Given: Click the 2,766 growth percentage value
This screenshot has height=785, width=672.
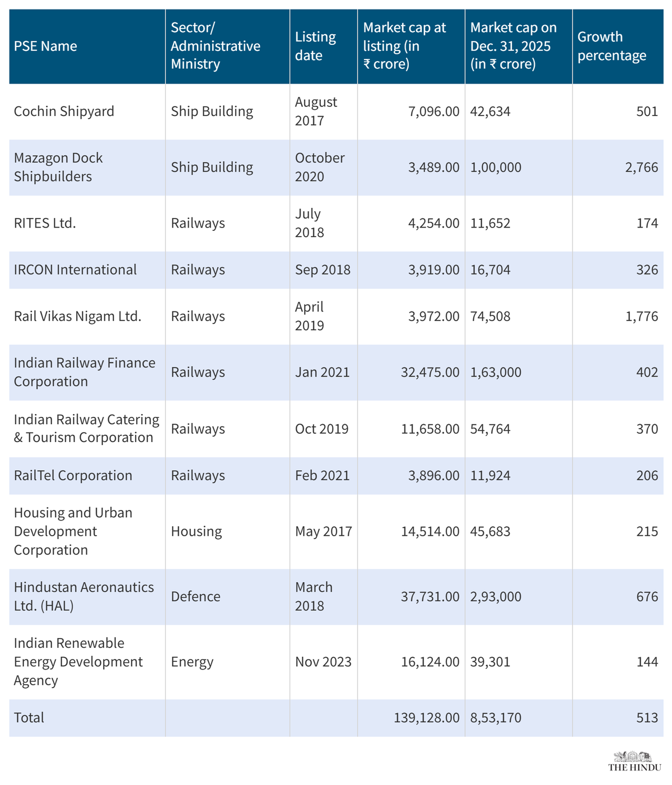Looking at the screenshot, I should [x=641, y=167].
